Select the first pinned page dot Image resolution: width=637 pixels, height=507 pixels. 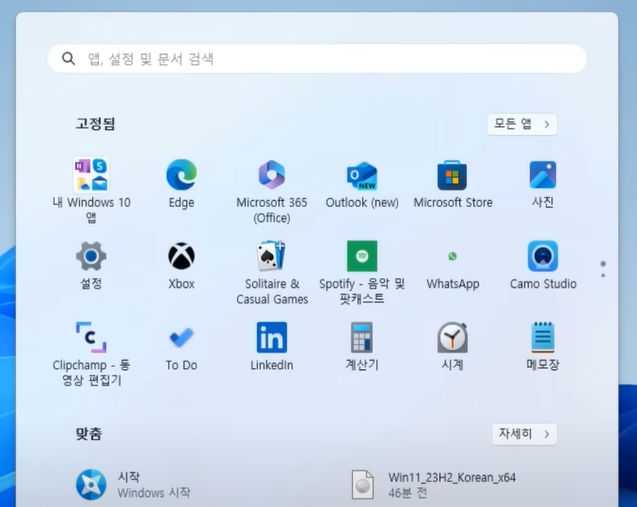(x=603, y=264)
